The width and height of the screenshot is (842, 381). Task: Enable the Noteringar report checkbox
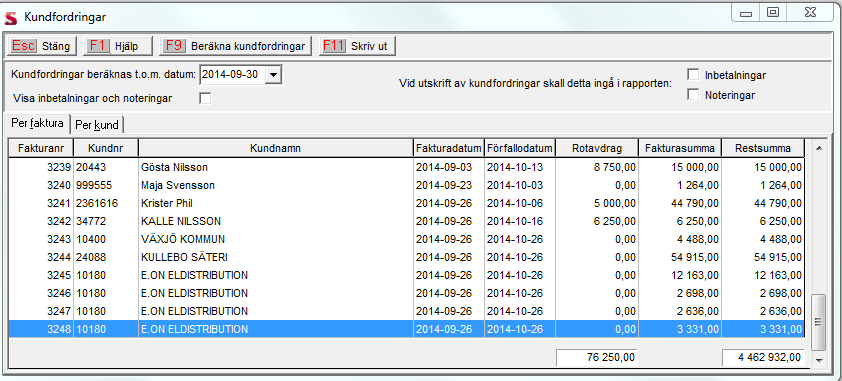click(x=693, y=95)
